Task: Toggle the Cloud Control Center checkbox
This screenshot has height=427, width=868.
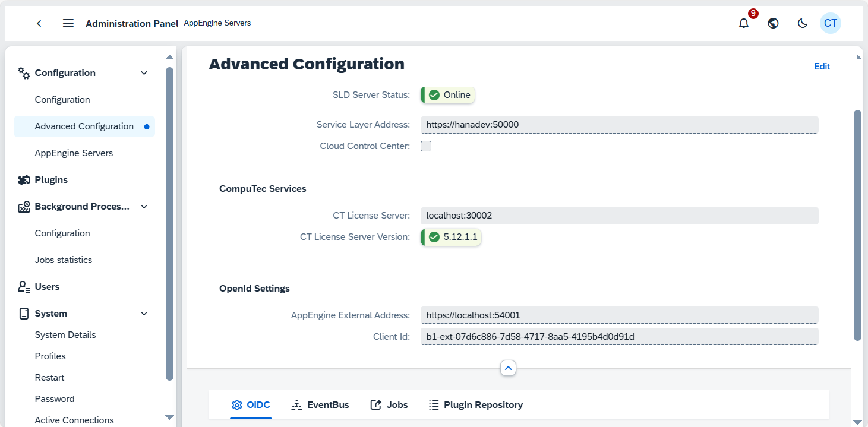Action: click(426, 146)
